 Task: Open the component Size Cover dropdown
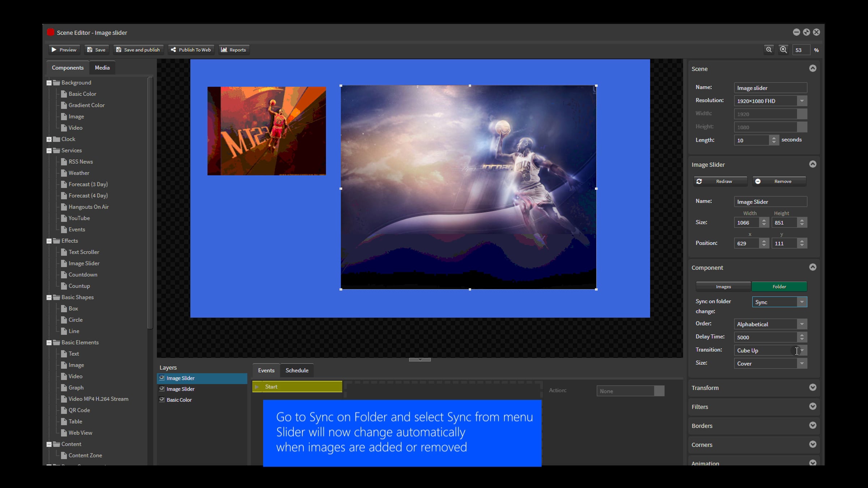pyautogui.click(x=802, y=363)
